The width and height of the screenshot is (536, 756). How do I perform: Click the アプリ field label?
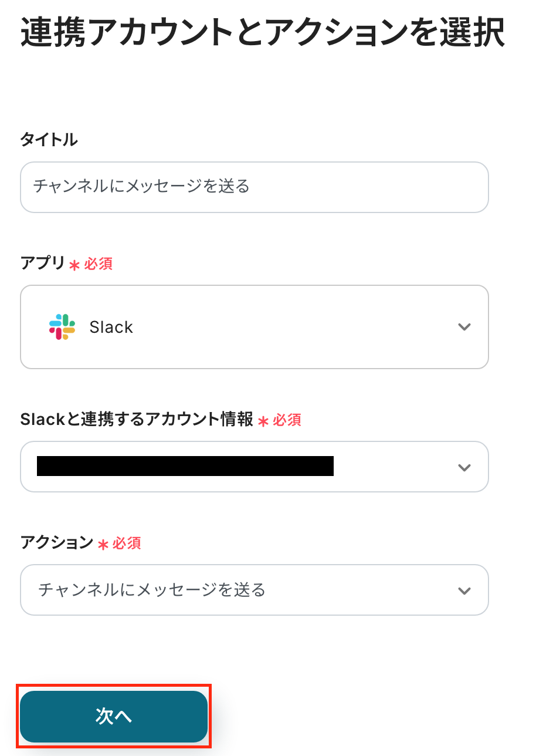[x=43, y=264]
